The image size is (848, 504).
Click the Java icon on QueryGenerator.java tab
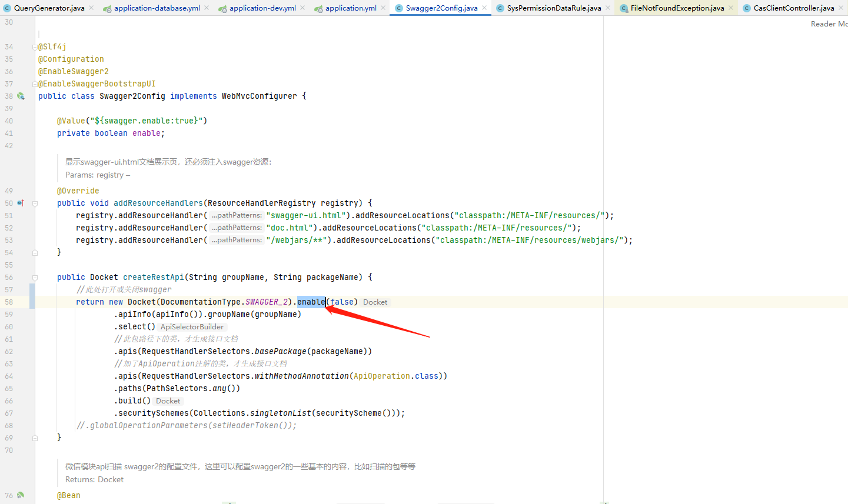tap(6, 8)
